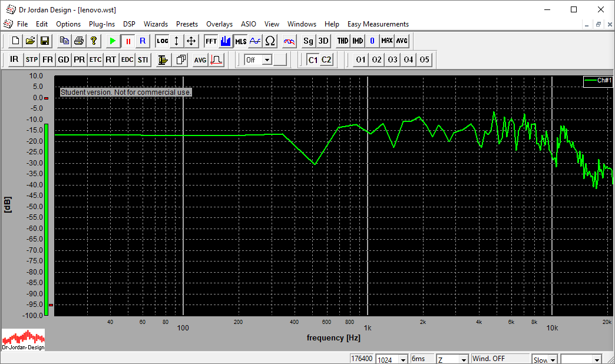
Task: Open the File menu
Action: (22, 24)
